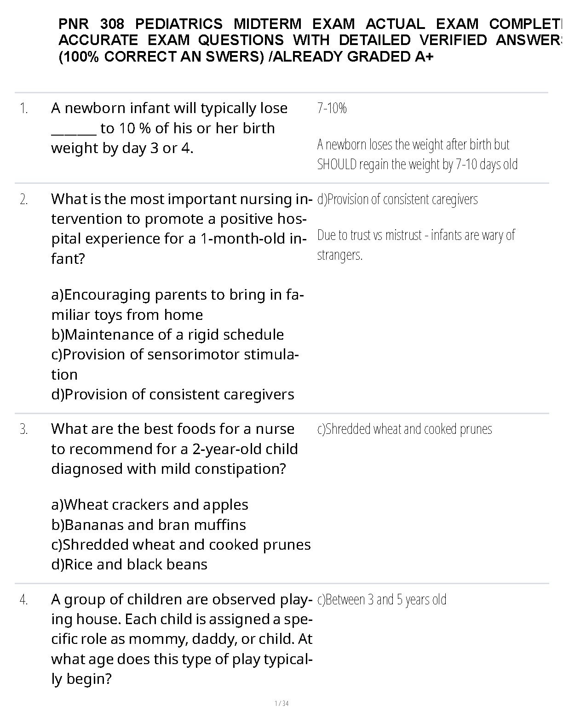Click the answer 'c)Between 3 and 5 years old'
563x728 pixels.
(x=382, y=600)
